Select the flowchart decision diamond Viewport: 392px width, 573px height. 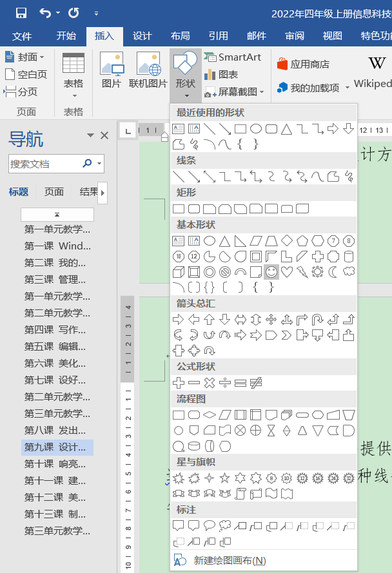pyautogui.click(x=209, y=415)
